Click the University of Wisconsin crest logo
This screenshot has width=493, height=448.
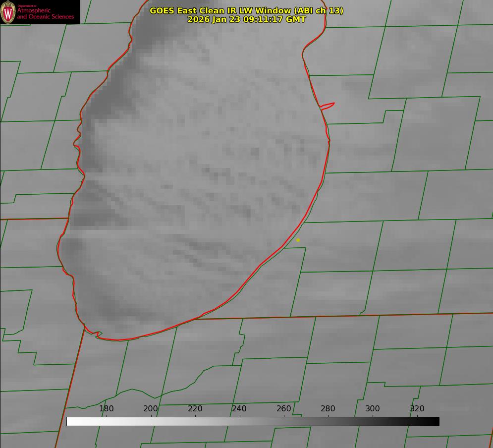pos(8,12)
